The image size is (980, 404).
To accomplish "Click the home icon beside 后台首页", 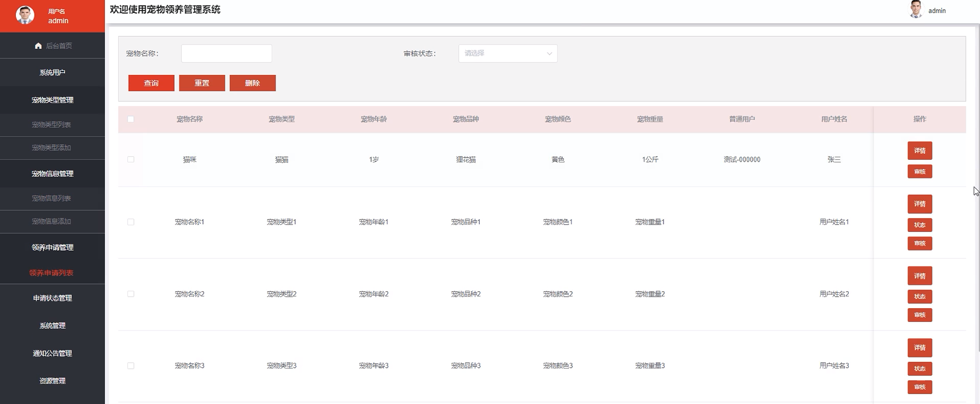I will (38, 46).
